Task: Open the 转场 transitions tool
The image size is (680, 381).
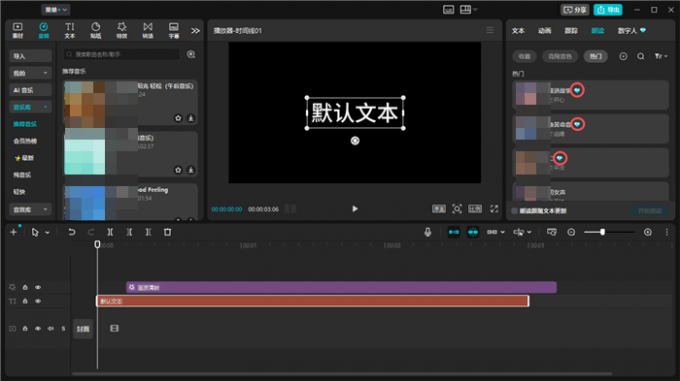Action: click(147, 30)
